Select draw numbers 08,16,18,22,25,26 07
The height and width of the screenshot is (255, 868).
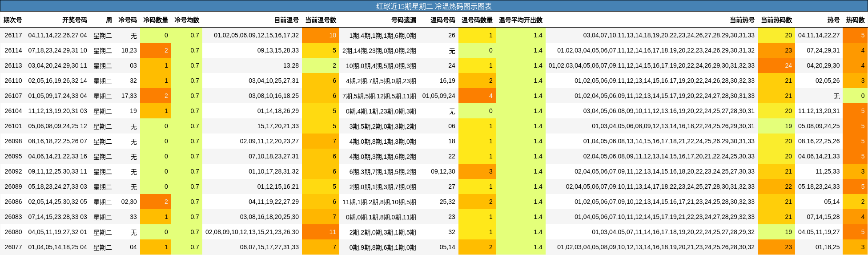tap(58, 141)
